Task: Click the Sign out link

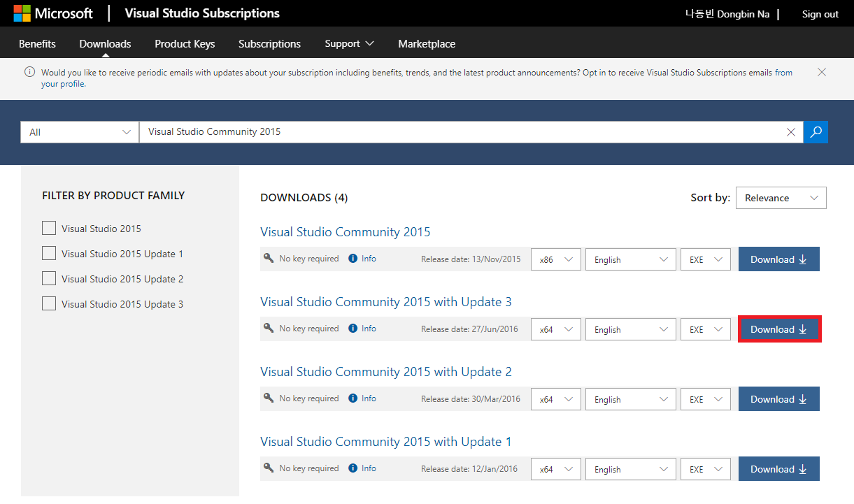Action: pos(820,14)
